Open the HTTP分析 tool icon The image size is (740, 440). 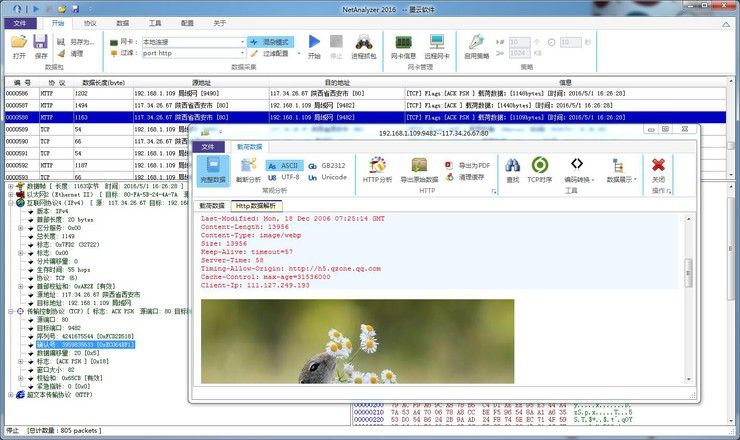pos(377,170)
